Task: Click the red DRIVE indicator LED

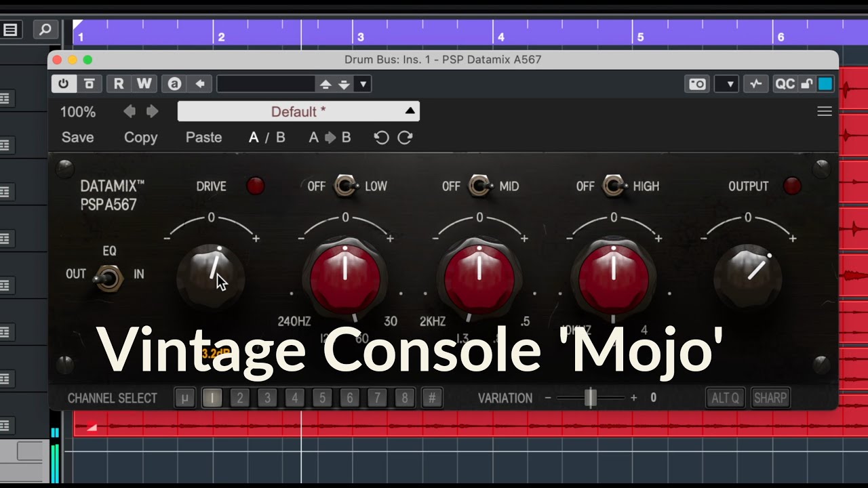Action: point(256,186)
